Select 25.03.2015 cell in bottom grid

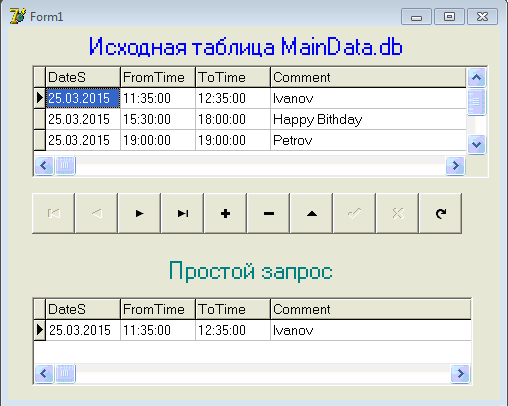click(83, 330)
